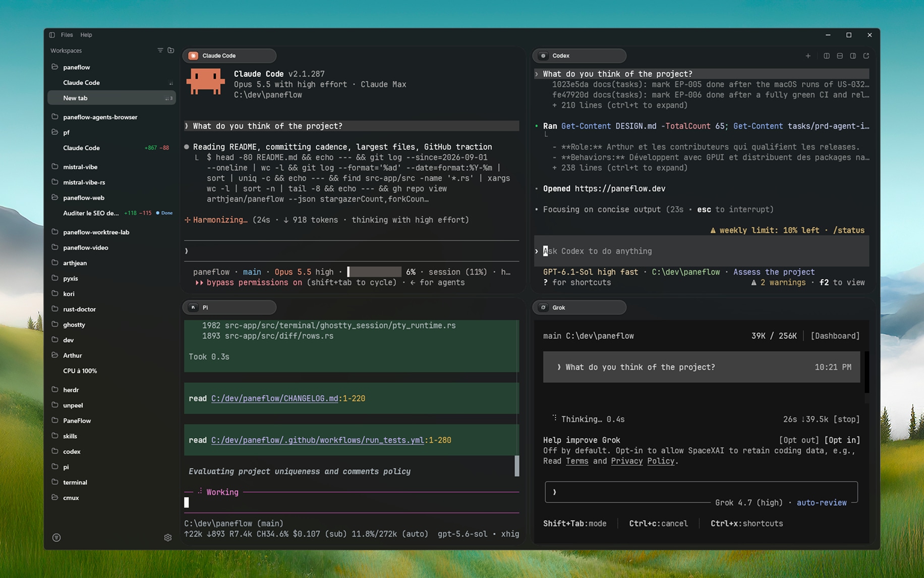The width and height of the screenshot is (924, 578).
Task: Click the Pi tab icon
Action: click(x=193, y=307)
